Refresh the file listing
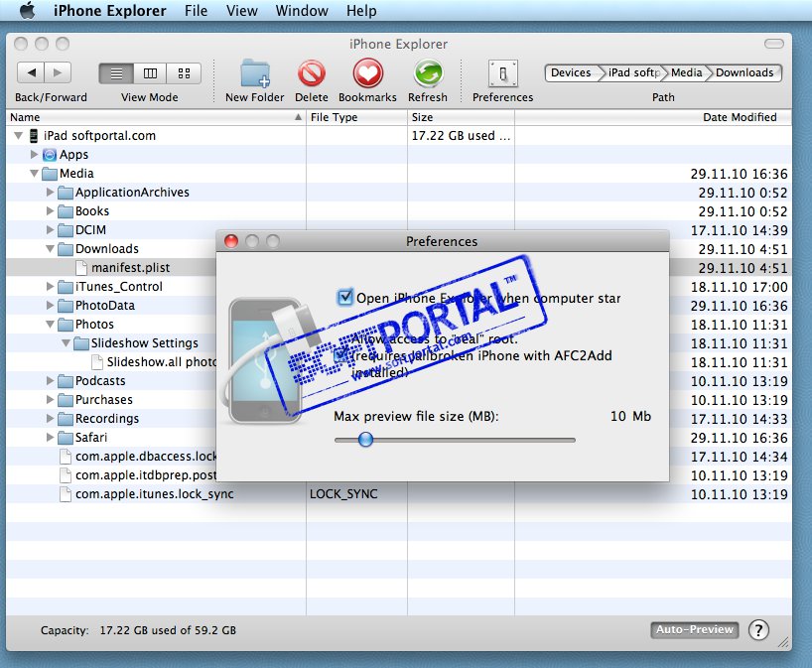The image size is (812, 668). pos(428,73)
